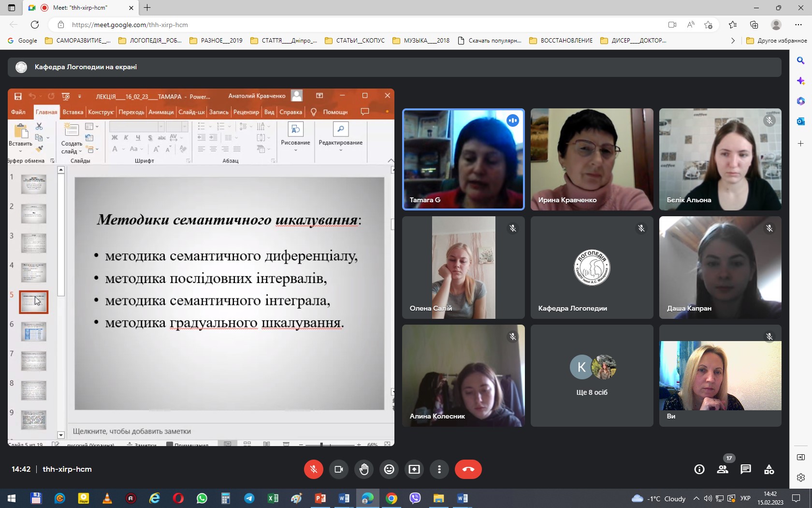Open Viber from the taskbar
The height and width of the screenshot is (508, 812).
pos(415,498)
